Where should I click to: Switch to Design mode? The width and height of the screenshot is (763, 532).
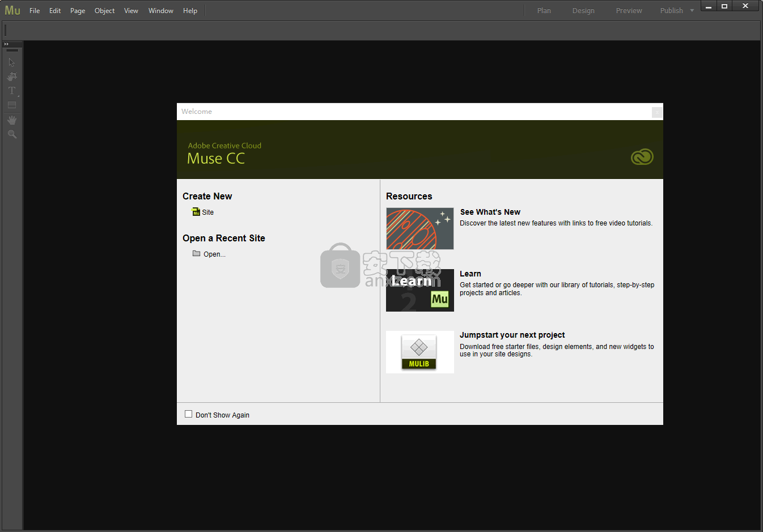[x=583, y=11]
